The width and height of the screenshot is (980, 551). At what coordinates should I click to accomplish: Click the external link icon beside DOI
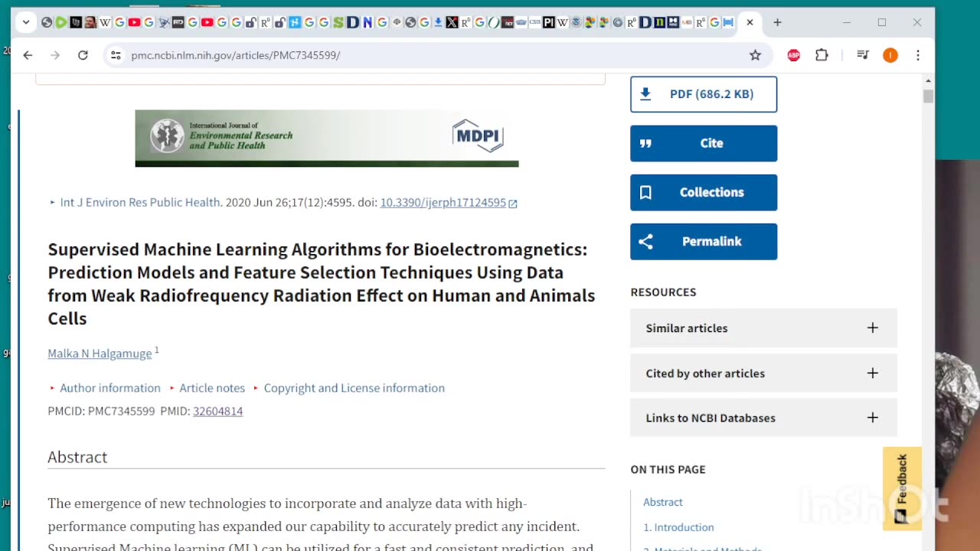click(513, 204)
